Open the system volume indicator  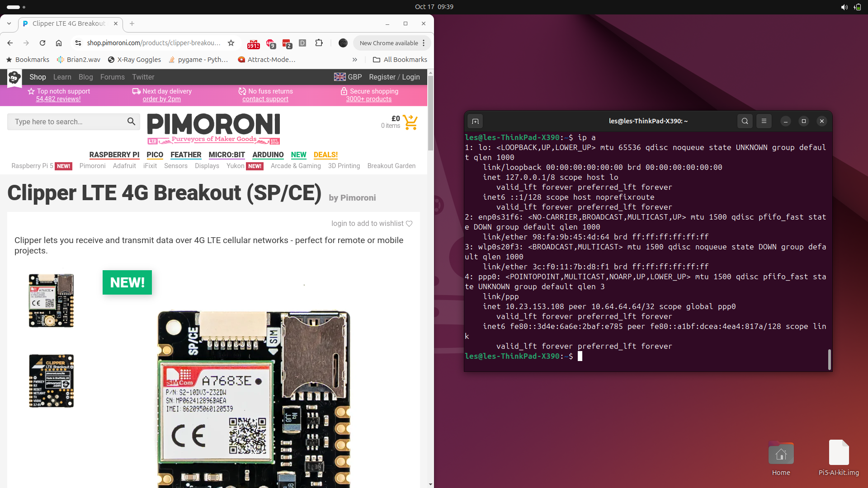[844, 7]
